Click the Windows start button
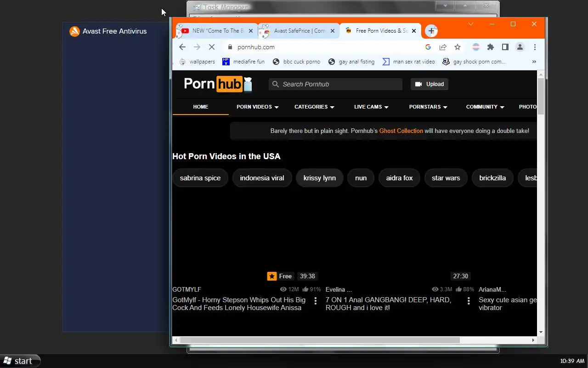 (20, 361)
